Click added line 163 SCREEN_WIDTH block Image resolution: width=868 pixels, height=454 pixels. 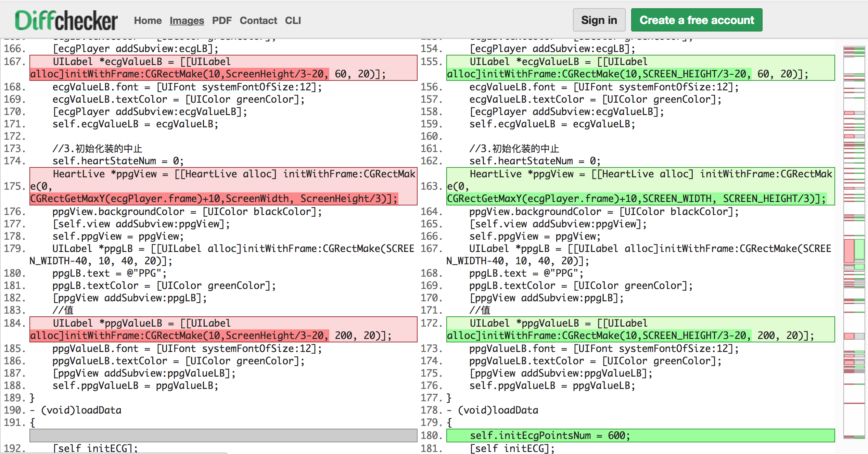[x=640, y=186]
